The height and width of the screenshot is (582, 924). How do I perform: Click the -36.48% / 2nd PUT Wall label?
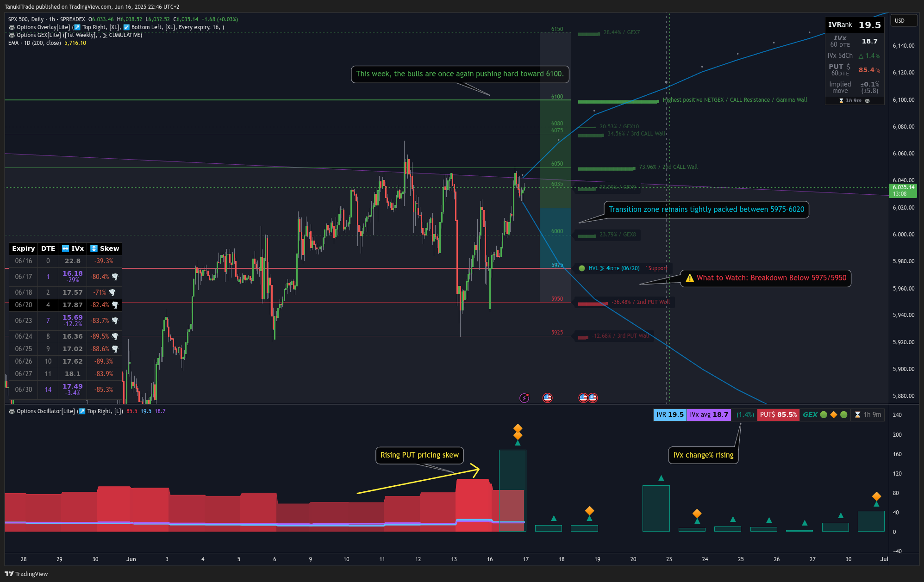click(x=641, y=302)
